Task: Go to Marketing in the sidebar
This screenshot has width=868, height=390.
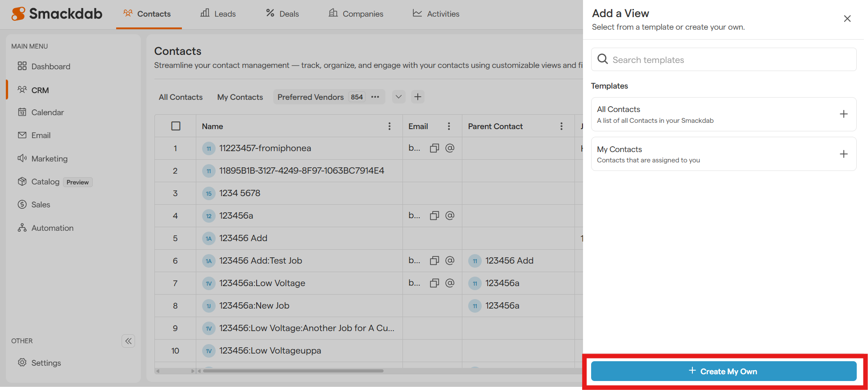Action: tap(49, 159)
